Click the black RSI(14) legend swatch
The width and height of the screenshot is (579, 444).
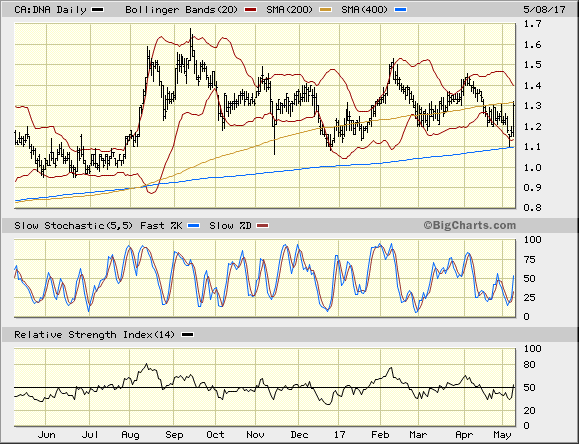pyautogui.click(x=188, y=335)
